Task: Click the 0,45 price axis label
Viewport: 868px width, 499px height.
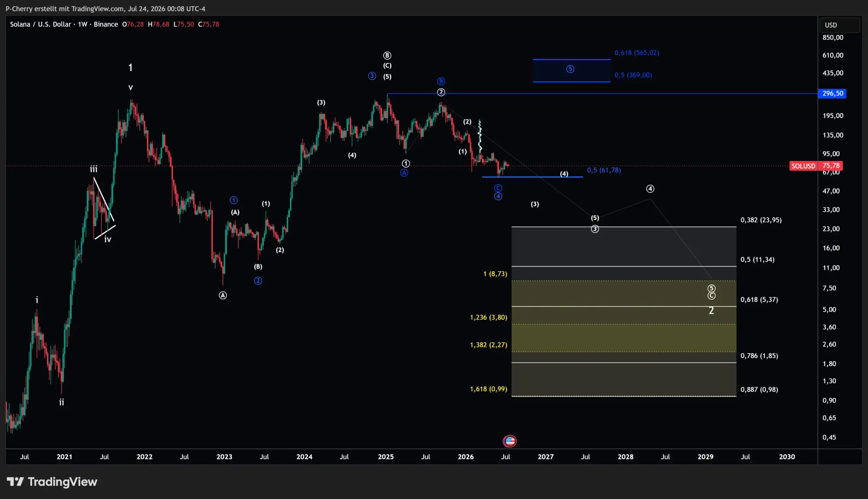Action: click(829, 437)
